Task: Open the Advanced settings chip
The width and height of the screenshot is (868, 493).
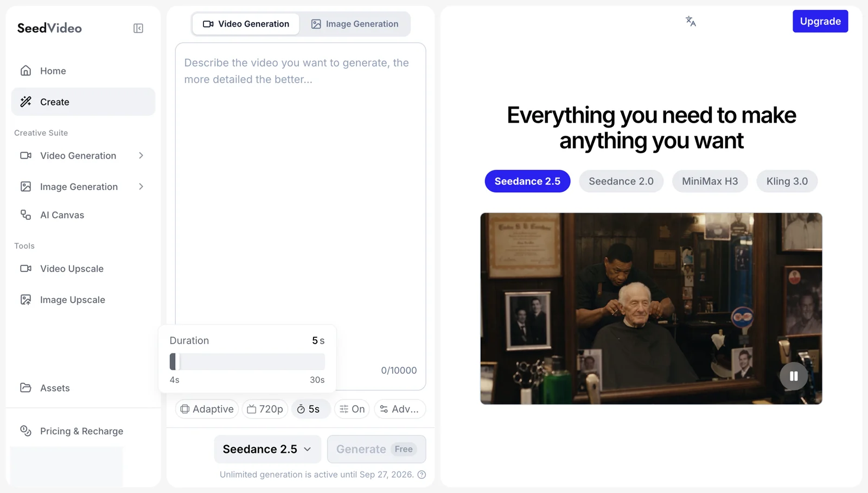Action: pos(400,409)
